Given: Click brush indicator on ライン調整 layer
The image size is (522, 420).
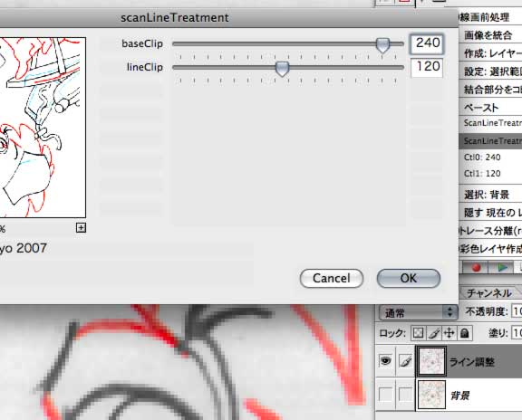Looking at the screenshot, I should click(405, 361).
